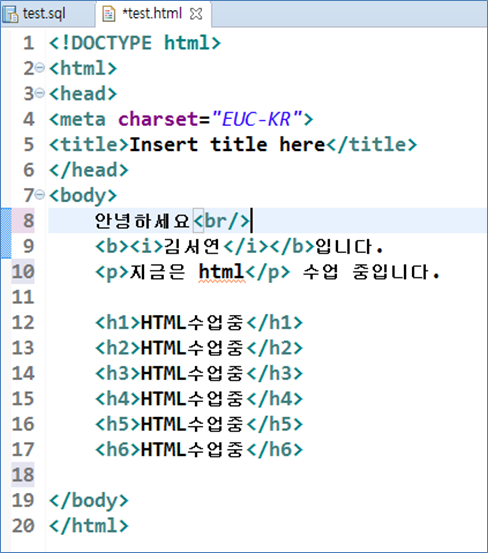Click 수업 중입니다. on line 10
The width and height of the screenshot is (488, 553).
371,272
